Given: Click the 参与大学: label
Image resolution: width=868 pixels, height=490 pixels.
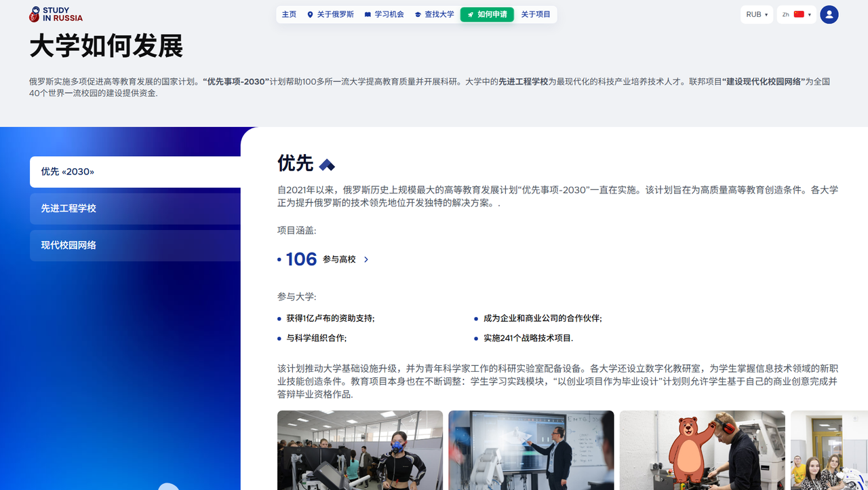Looking at the screenshot, I should [x=297, y=297].
